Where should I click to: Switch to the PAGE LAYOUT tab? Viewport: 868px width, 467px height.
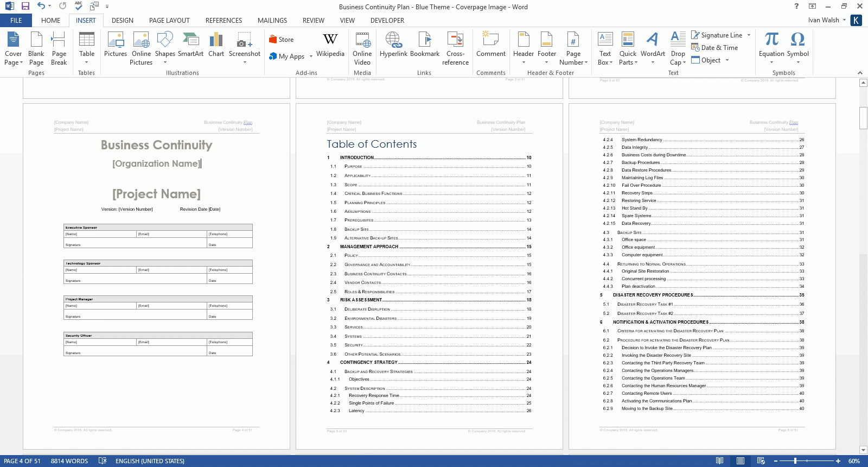click(169, 21)
